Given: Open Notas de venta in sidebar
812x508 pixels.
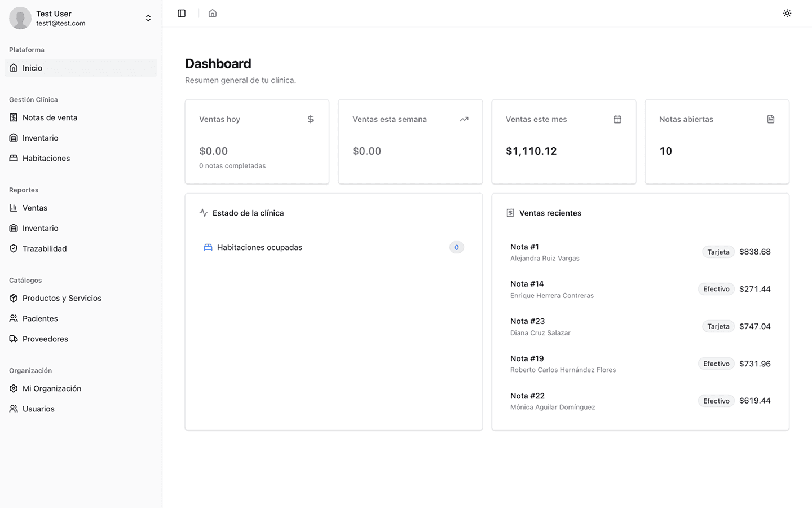Looking at the screenshot, I should pyautogui.click(x=50, y=117).
